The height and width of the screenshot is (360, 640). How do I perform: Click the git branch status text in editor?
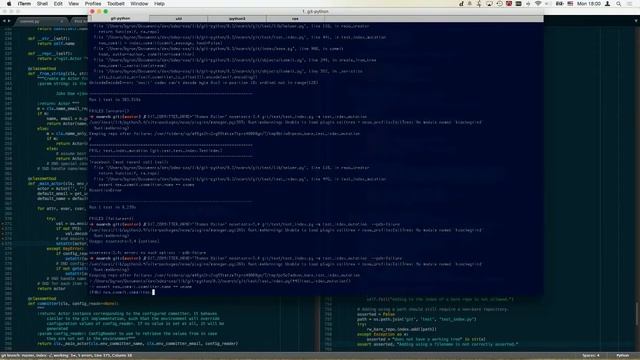pyautogui.click(x=66, y=356)
